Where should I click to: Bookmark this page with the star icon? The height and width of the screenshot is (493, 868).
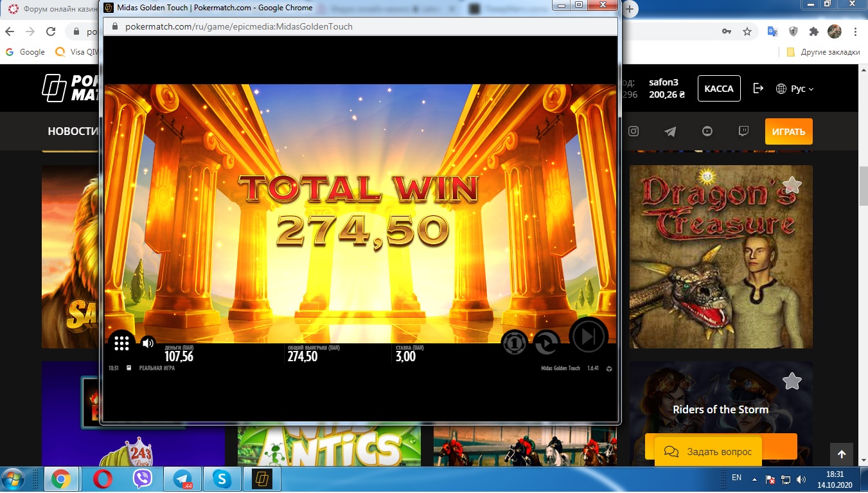click(x=747, y=31)
